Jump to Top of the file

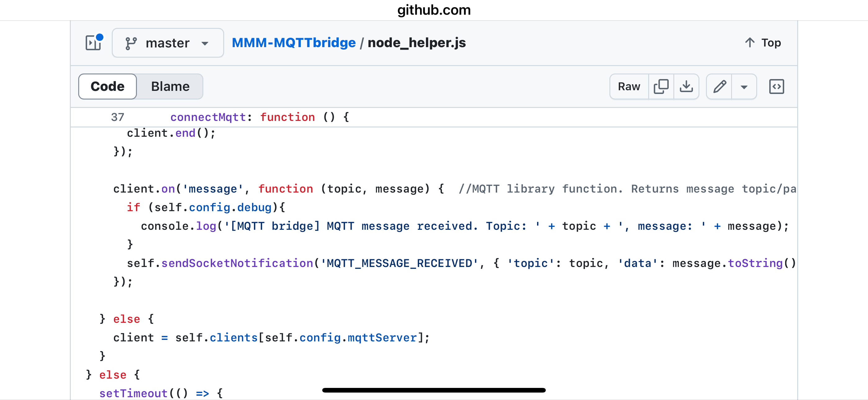[771, 43]
